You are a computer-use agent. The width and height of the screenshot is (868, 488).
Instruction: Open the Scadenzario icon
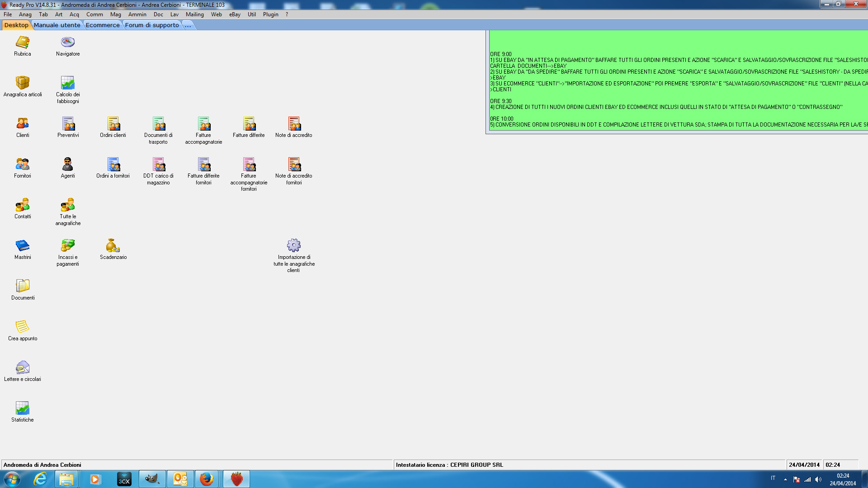(113, 246)
